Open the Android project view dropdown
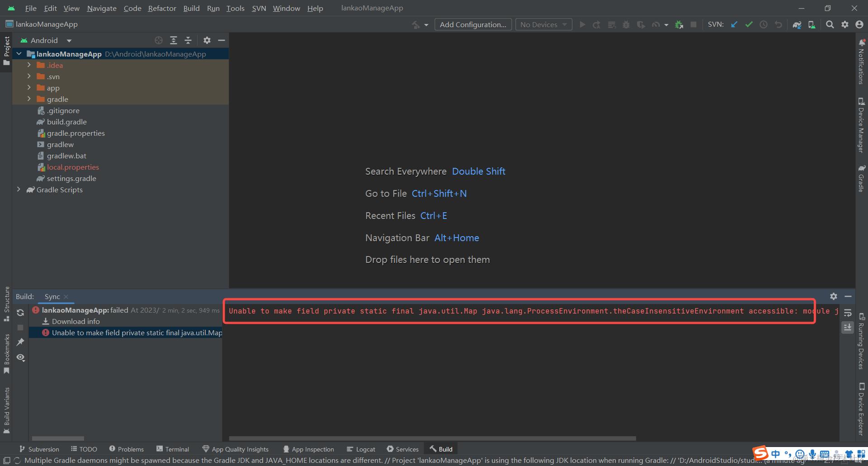 point(46,41)
